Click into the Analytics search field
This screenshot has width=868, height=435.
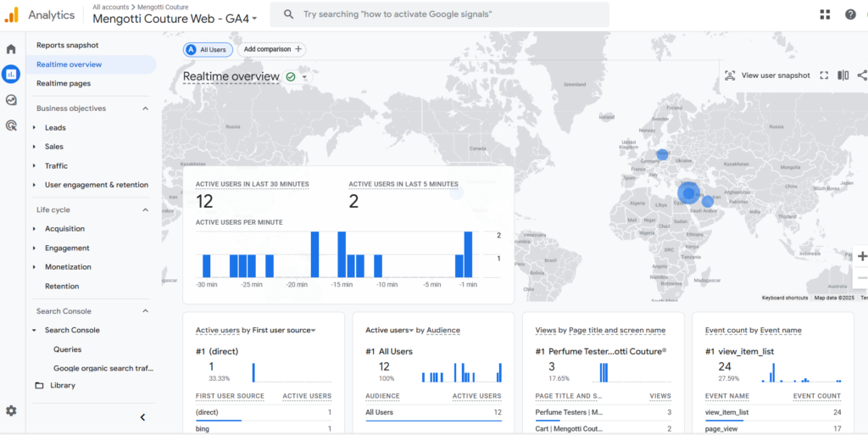pyautogui.click(x=440, y=14)
